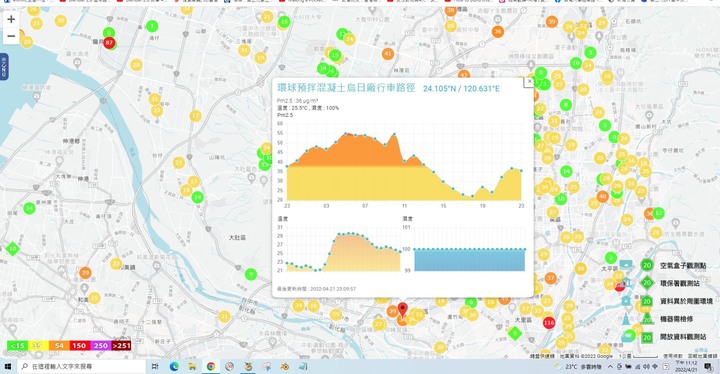Open the red 87 air quality marker
The height and width of the screenshot is (374, 720).
109,43
